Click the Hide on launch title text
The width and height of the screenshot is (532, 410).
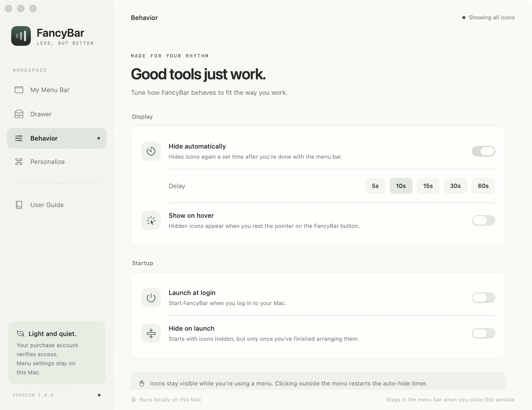(192, 328)
